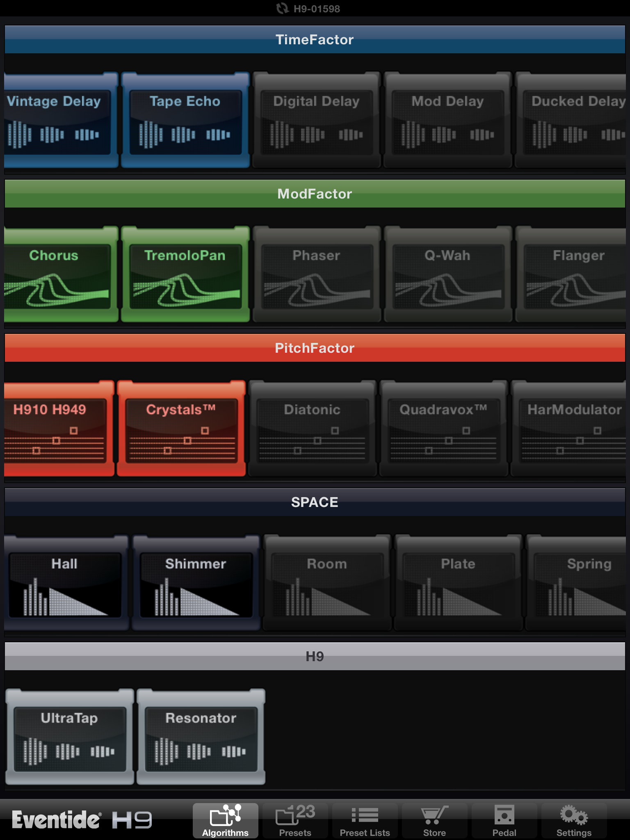Open the UltraTap algorithm
The height and width of the screenshot is (840, 630).
click(70, 737)
